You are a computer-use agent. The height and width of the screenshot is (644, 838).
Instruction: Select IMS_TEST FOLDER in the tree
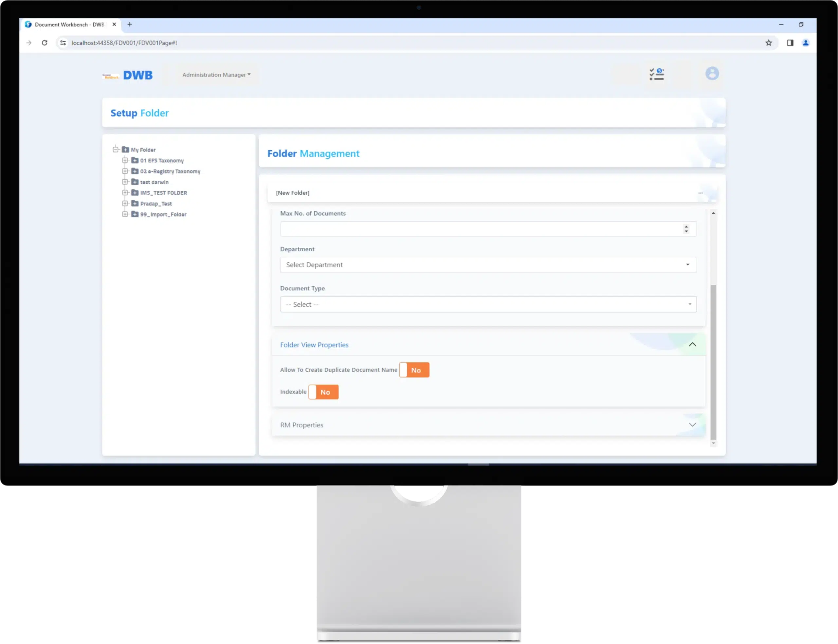point(164,193)
